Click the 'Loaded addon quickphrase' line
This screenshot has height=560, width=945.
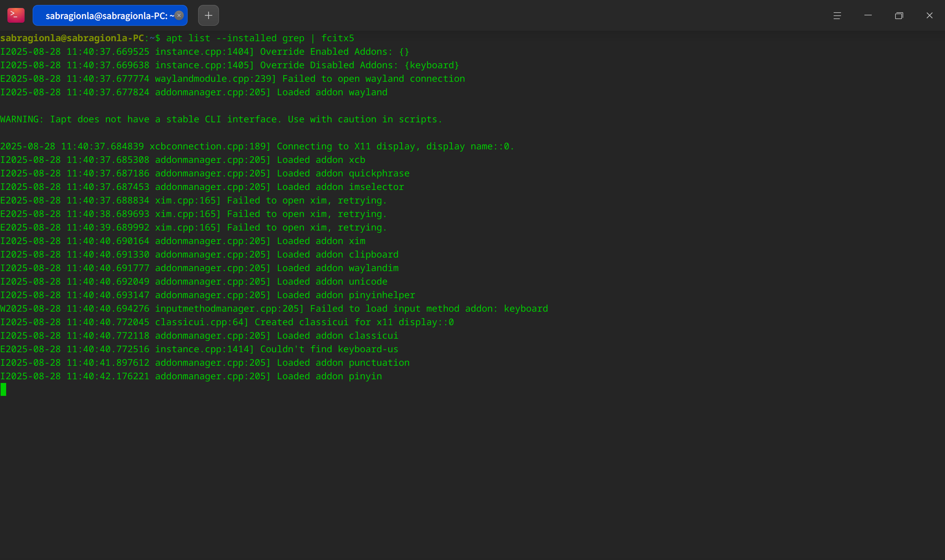coord(205,174)
